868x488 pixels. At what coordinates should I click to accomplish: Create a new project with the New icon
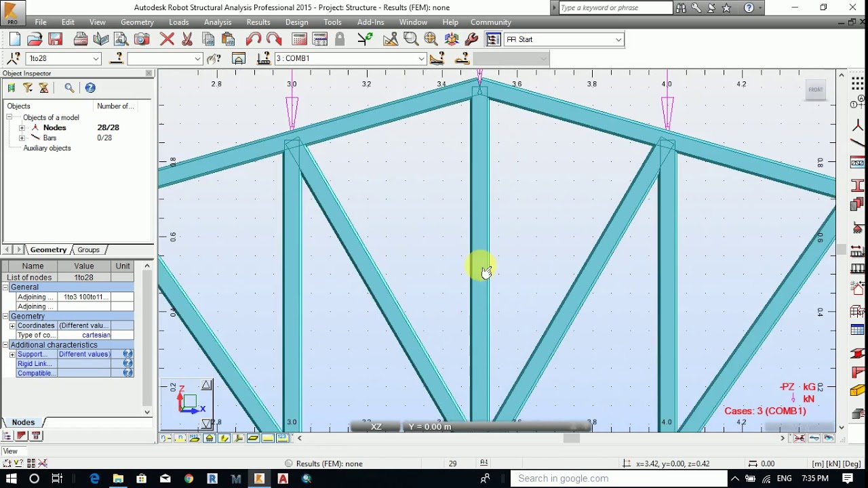[15, 39]
